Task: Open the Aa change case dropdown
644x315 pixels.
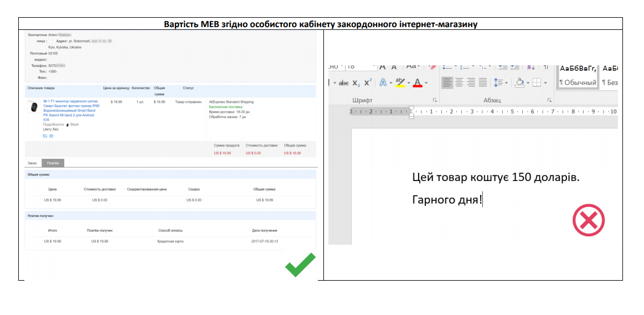Action: coord(413,66)
